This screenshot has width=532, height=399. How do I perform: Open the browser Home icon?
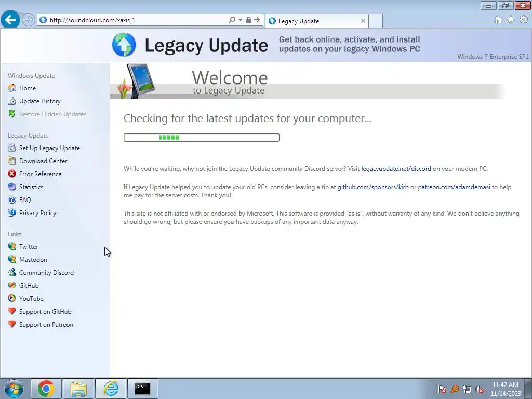pos(498,20)
